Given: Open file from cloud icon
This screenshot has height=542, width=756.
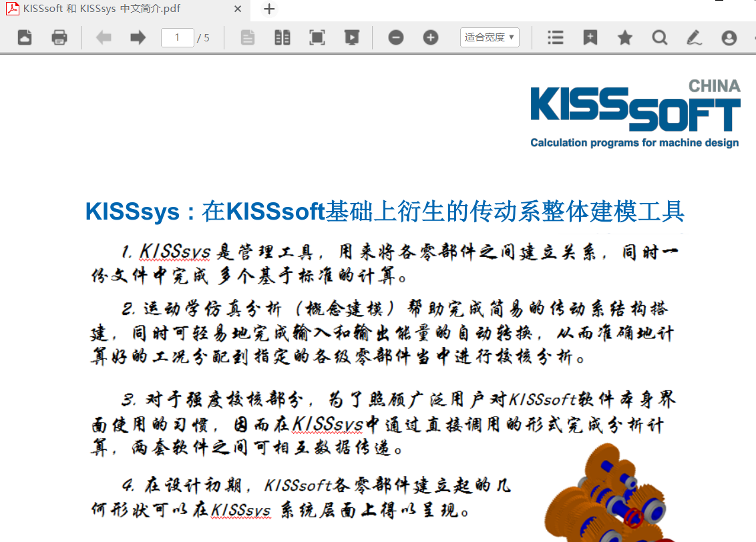Looking at the screenshot, I should coord(25,37).
